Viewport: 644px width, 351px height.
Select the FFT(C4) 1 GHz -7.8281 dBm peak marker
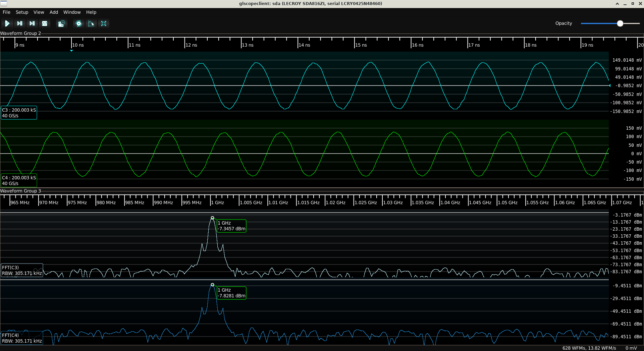tap(231, 293)
